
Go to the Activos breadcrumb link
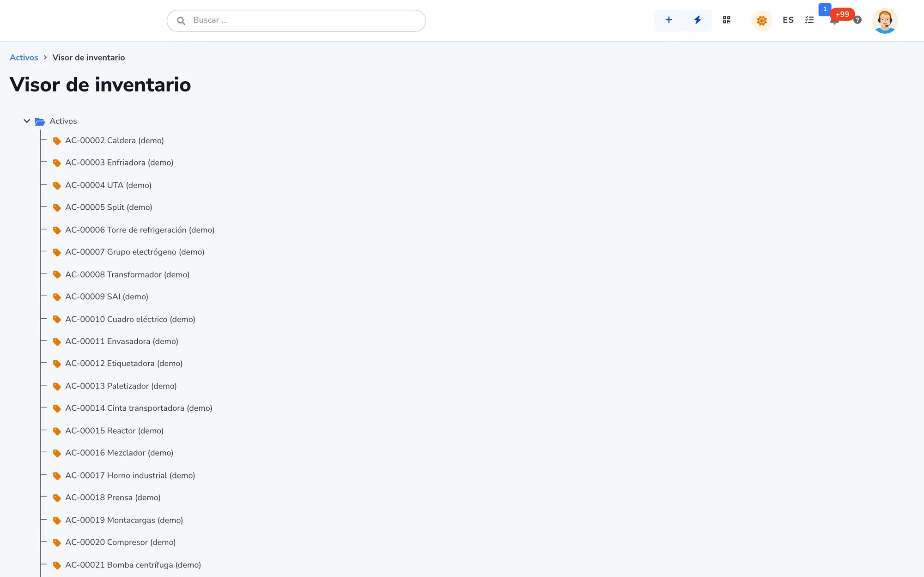tap(24, 57)
